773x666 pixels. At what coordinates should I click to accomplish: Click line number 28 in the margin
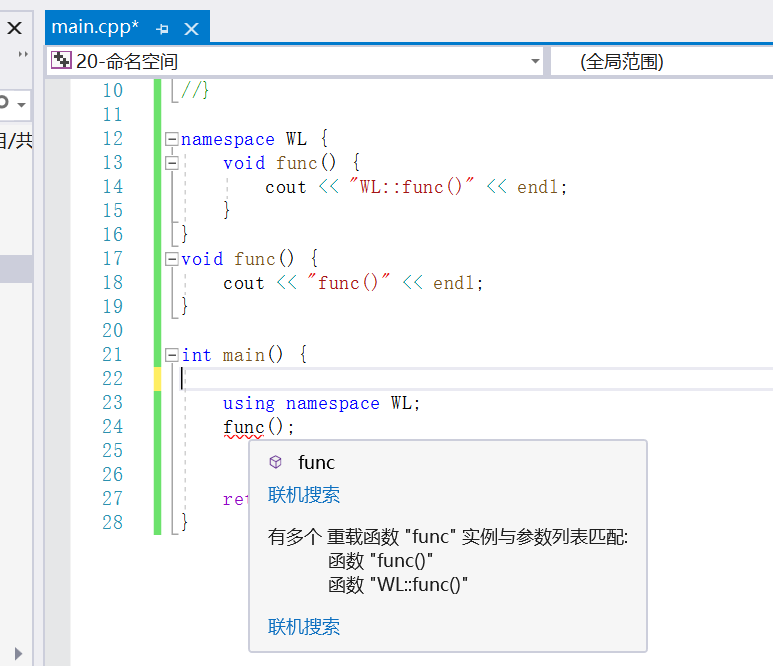coord(112,523)
